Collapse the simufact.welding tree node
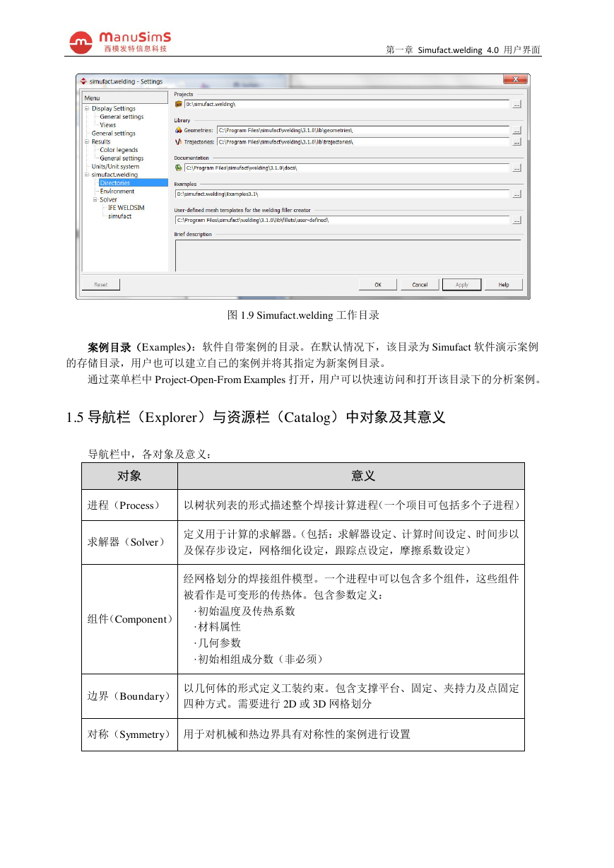Screen dimensions: 614x868 pos(87,175)
